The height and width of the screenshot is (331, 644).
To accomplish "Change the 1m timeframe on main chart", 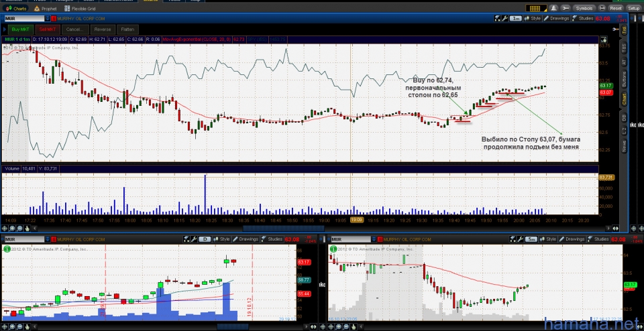I will pyautogui.click(x=515, y=19).
